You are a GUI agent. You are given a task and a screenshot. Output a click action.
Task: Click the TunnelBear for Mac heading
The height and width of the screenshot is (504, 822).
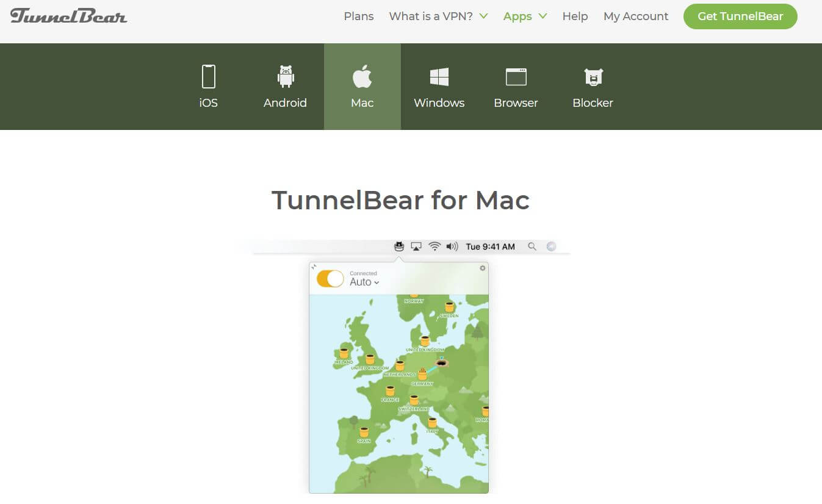coord(400,200)
